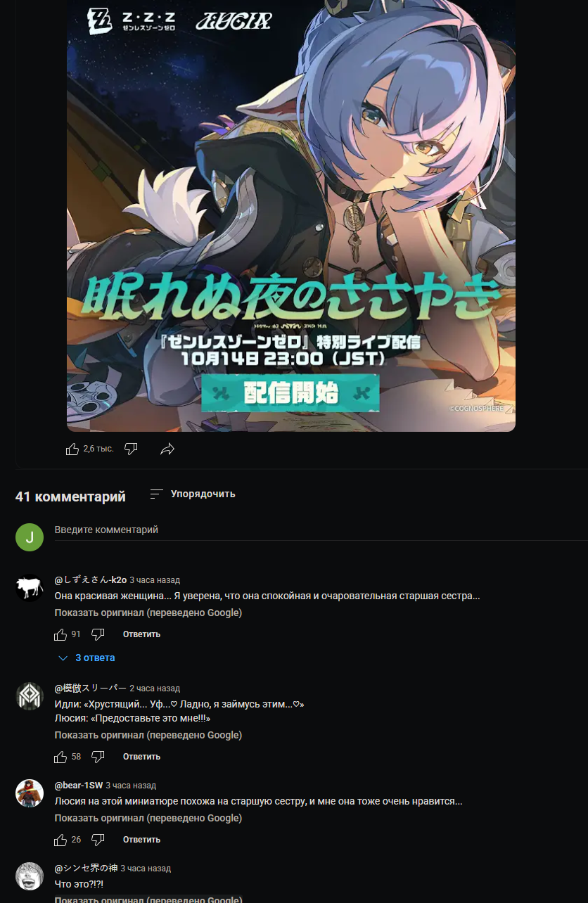Dislike the comment by @しずえさん-k2o
This screenshot has width=588, height=903.
pyautogui.click(x=98, y=634)
